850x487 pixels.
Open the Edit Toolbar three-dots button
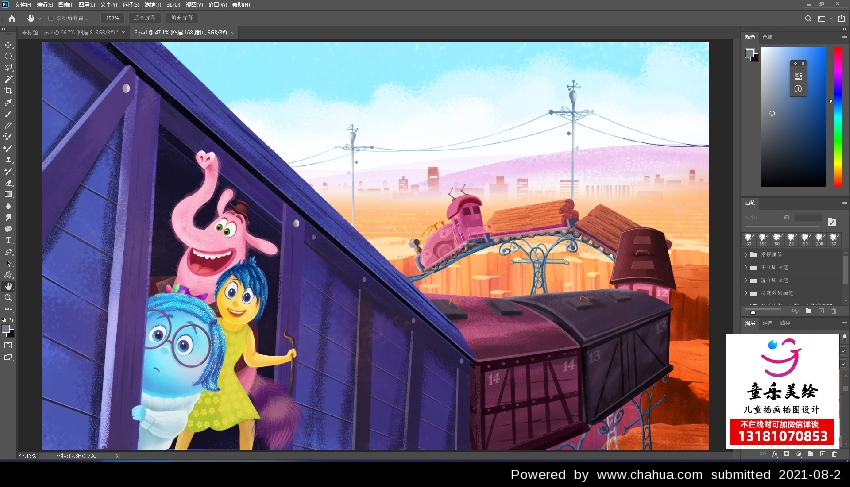pos(8,309)
